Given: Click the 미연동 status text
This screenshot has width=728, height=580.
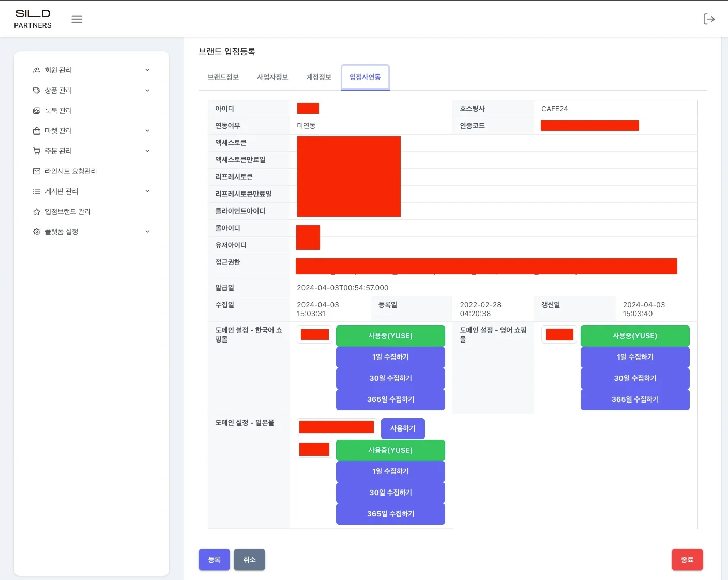Looking at the screenshot, I should click(x=306, y=126).
